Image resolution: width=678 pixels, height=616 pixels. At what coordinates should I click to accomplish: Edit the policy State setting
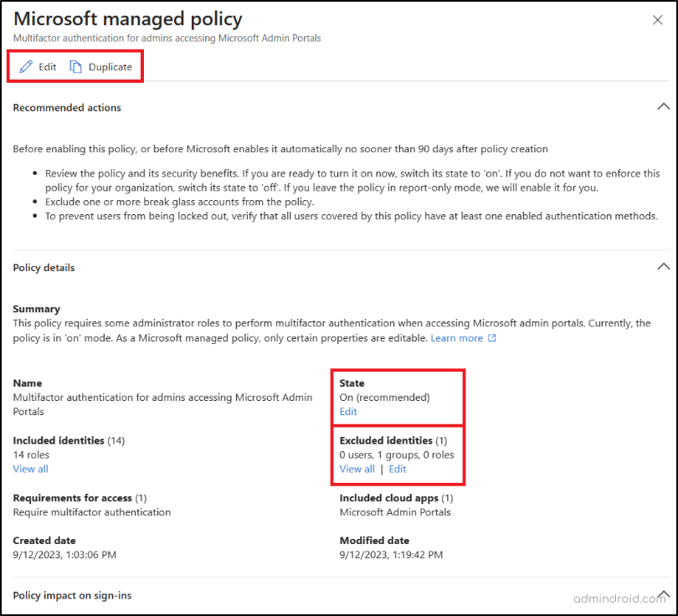[x=348, y=412]
